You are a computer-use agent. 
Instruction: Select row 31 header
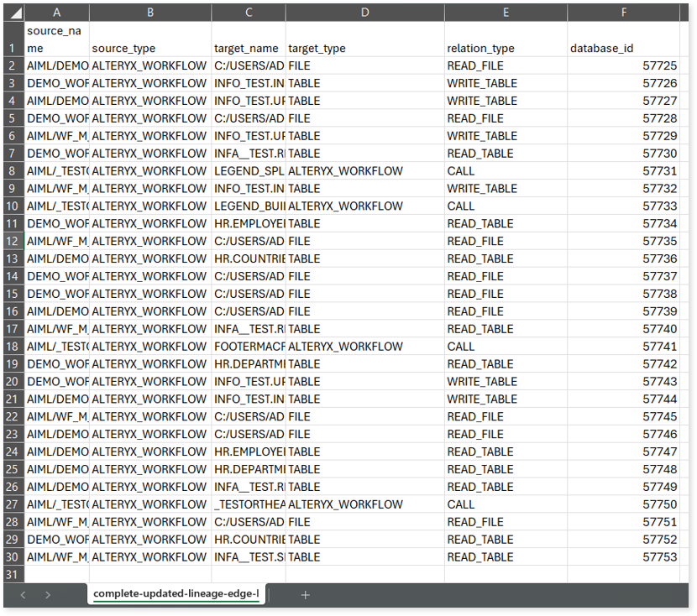click(x=13, y=575)
